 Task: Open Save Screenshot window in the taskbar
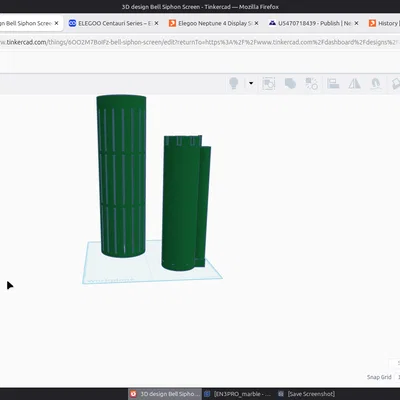pos(307,394)
